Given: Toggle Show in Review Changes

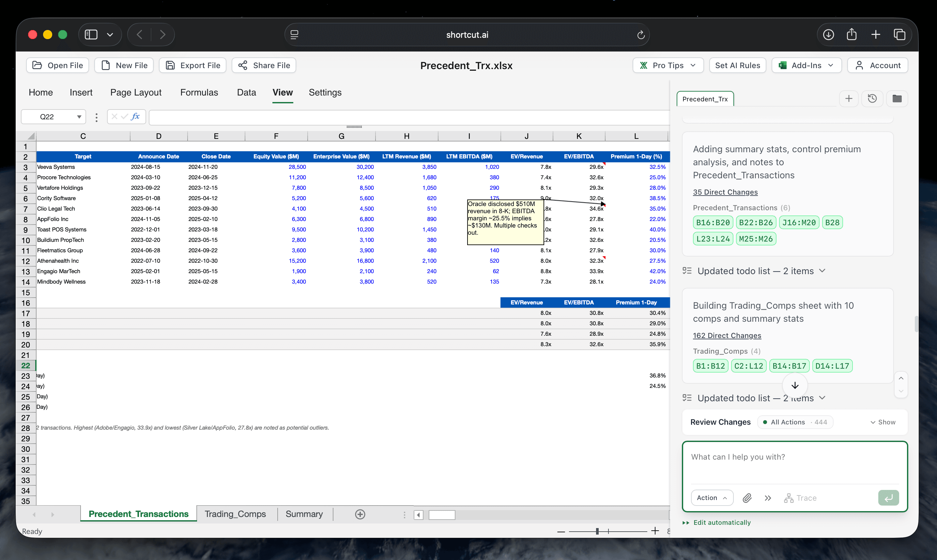Looking at the screenshot, I should [x=883, y=422].
